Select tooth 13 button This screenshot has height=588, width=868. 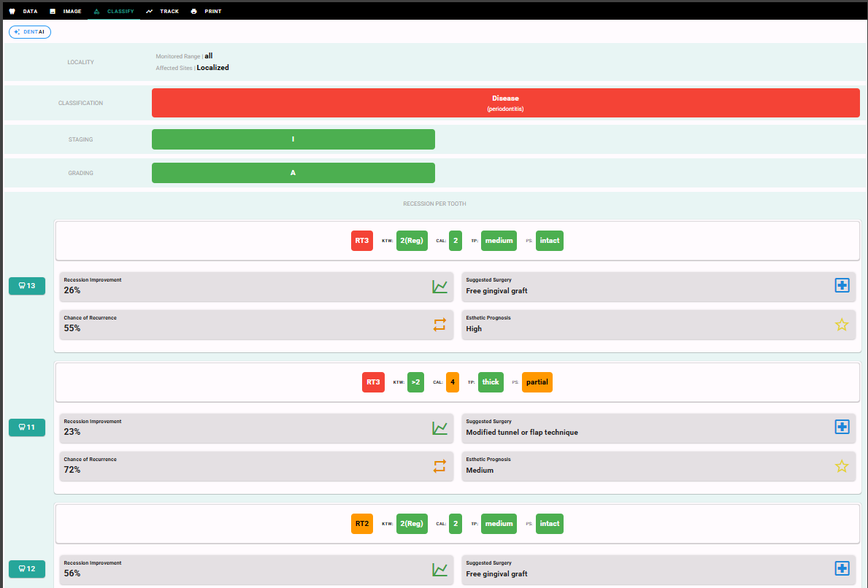tap(27, 286)
